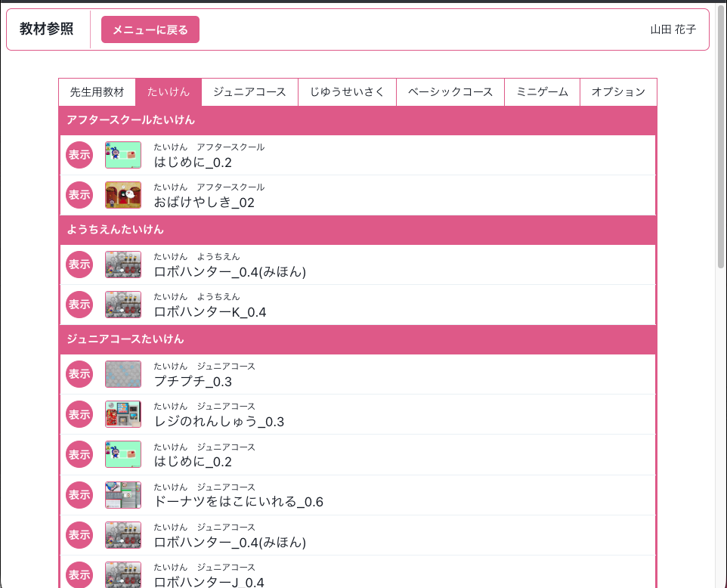This screenshot has width=727, height=588.
Task: Click the 表示 button for おばけやしき_02
Action: tap(79, 195)
